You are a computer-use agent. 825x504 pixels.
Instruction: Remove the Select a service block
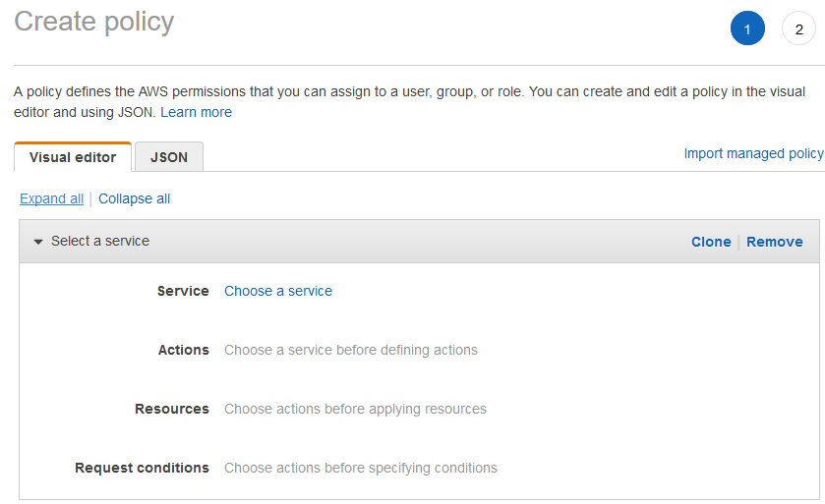pos(775,242)
